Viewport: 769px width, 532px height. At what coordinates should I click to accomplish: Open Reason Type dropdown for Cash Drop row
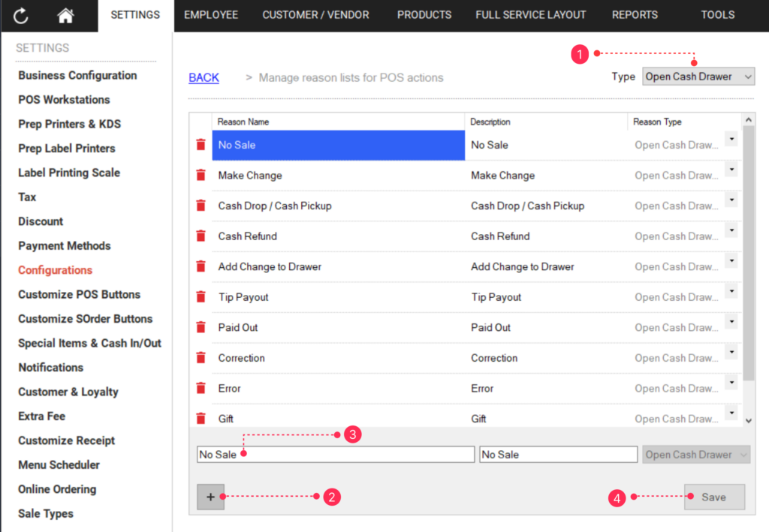[x=731, y=200]
